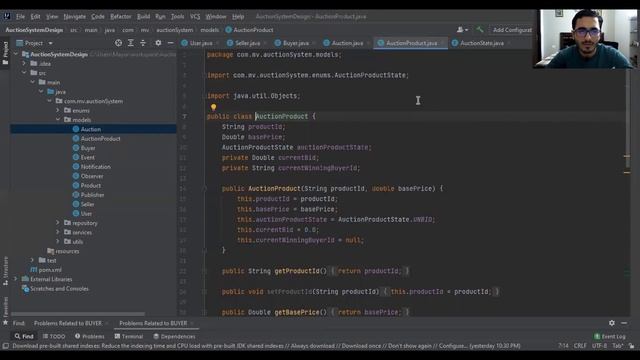
Task: Click the models breadcrumb in navigation bar
Action: tap(209, 30)
